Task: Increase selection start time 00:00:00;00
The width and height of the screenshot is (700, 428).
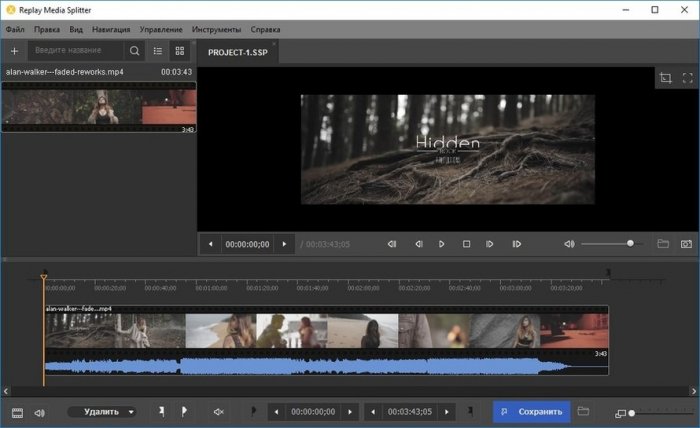Action: click(x=350, y=412)
